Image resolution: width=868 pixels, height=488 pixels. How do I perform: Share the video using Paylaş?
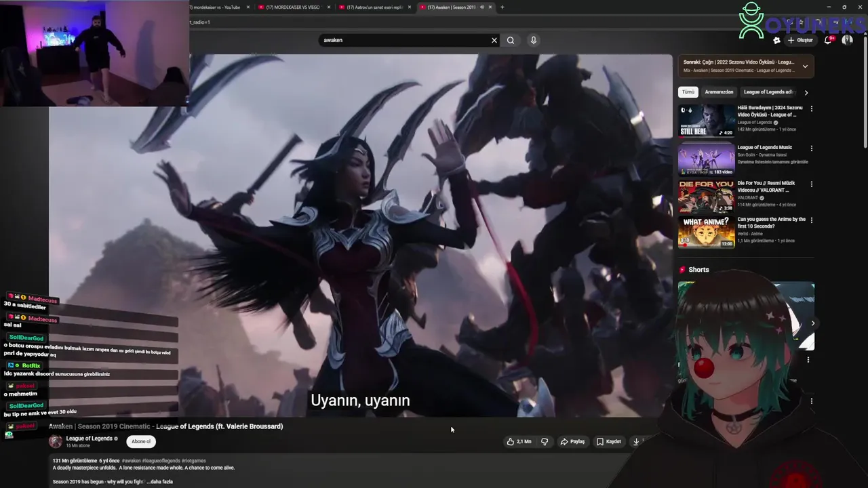(x=572, y=442)
